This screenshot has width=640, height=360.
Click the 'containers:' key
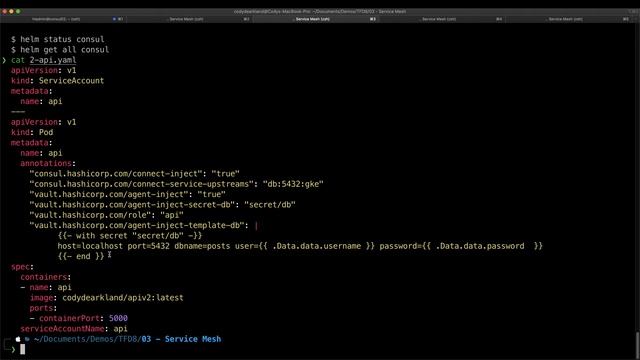click(46, 277)
